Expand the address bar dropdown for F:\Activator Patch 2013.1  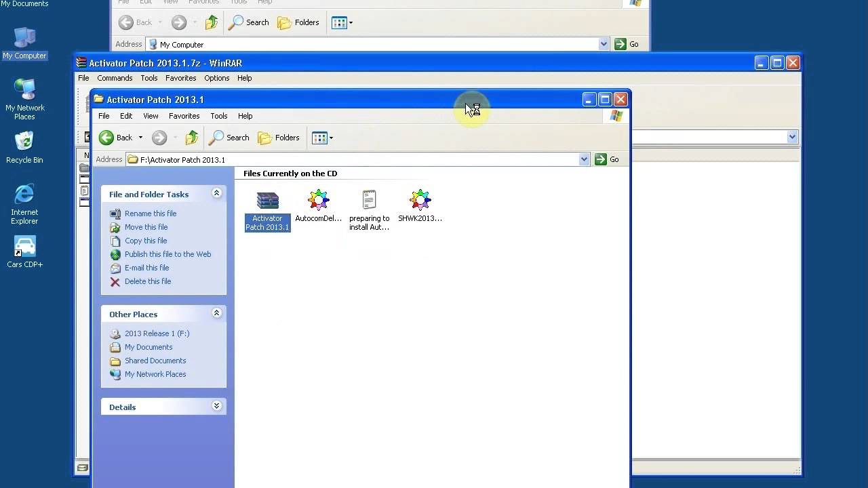click(584, 159)
